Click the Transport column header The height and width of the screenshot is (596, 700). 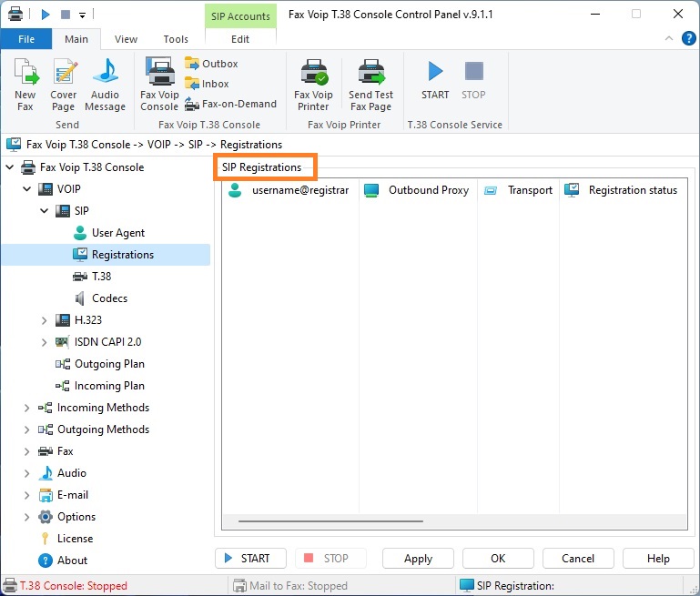(518, 190)
